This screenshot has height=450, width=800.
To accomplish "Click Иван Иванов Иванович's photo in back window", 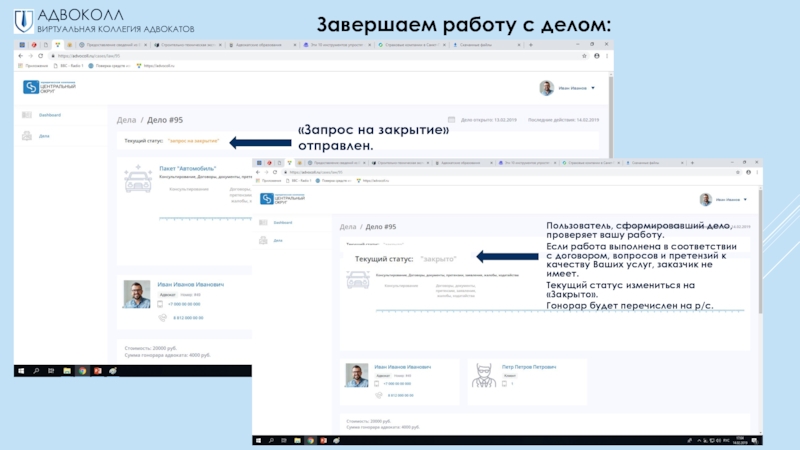I will tap(137, 294).
